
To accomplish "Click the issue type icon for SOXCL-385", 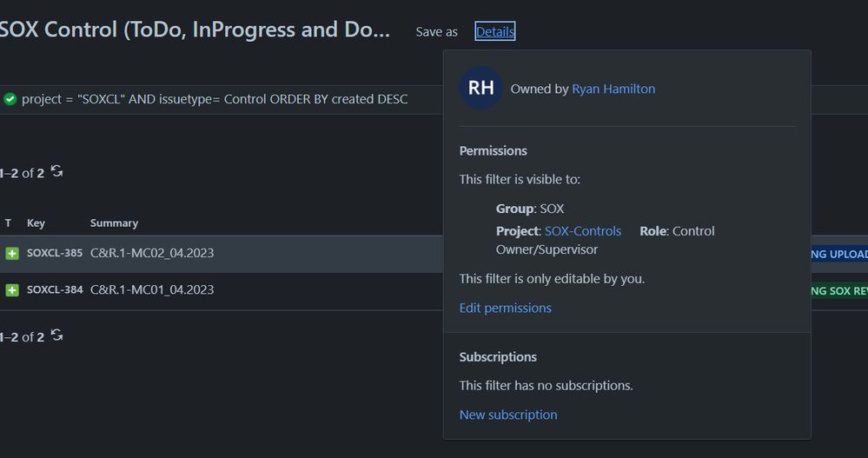I will (x=11, y=253).
